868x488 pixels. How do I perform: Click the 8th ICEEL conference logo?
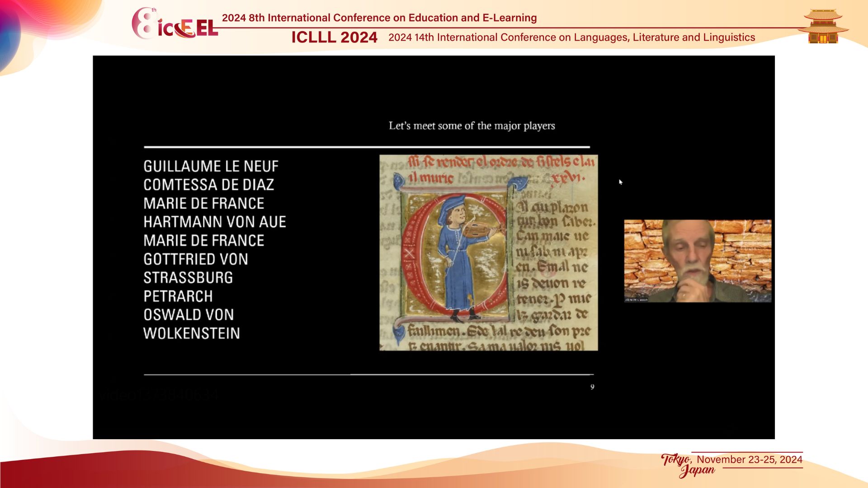(175, 23)
